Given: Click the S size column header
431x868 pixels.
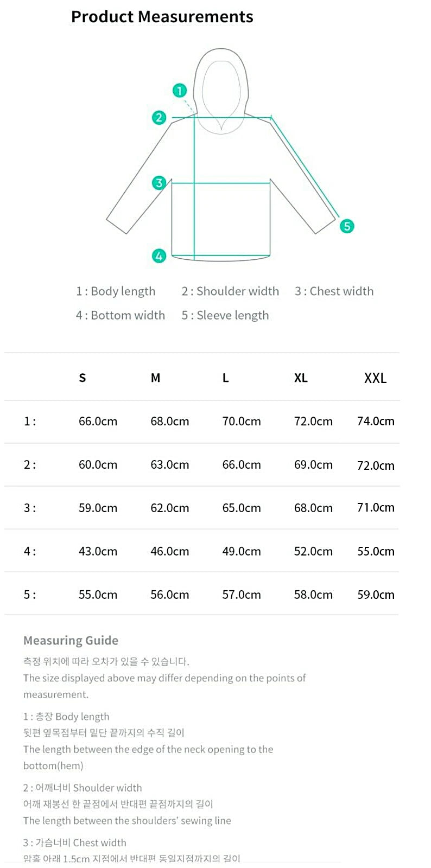Looking at the screenshot, I should pos(83,378).
